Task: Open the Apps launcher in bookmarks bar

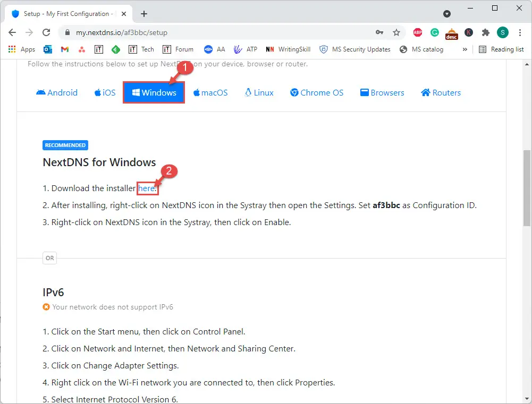Action: 21,49
